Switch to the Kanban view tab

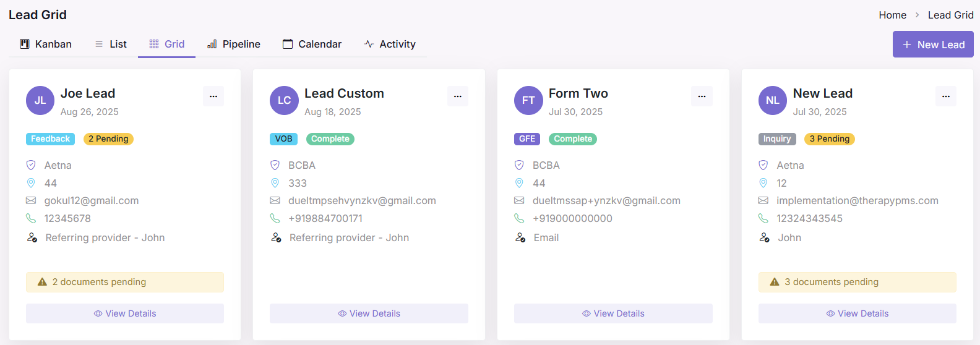(46, 45)
